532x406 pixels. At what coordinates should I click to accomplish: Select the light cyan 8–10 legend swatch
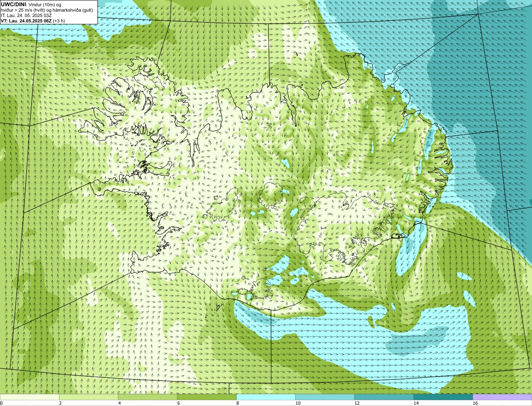pos(266,397)
